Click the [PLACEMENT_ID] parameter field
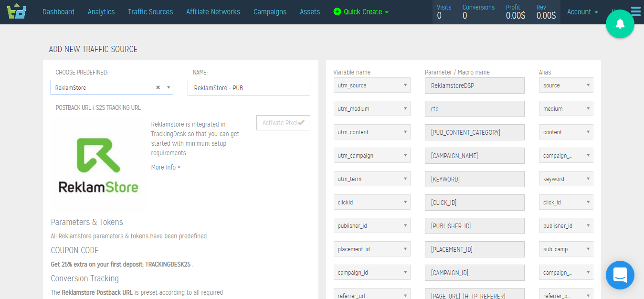The image size is (644, 299). pyautogui.click(x=475, y=249)
